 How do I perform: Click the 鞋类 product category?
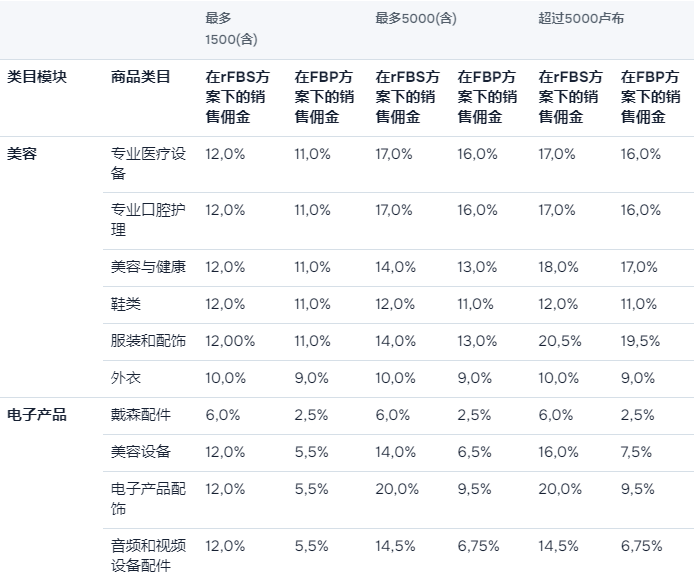(126, 304)
